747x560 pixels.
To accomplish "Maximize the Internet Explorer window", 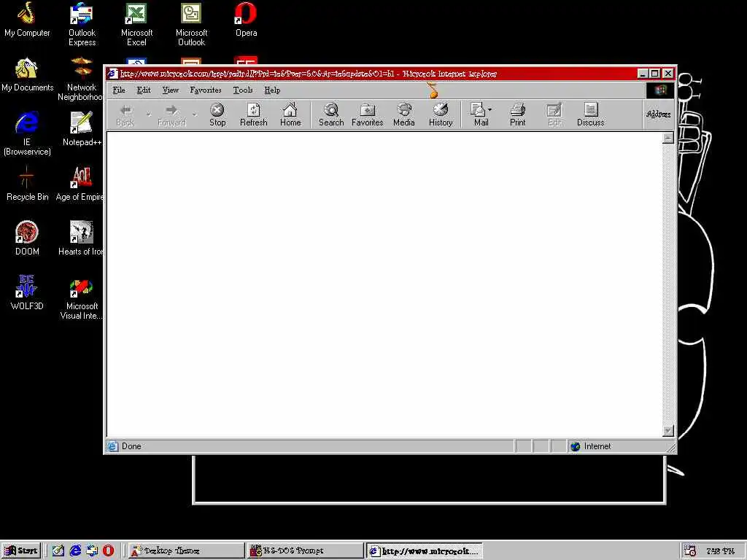I will coord(654,74).
